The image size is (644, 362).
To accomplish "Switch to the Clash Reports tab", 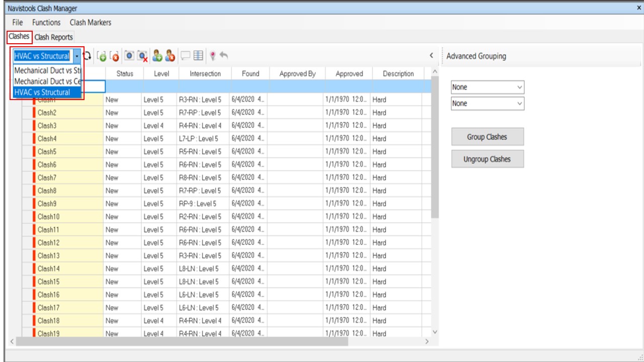I will click(x=54, y=37).
